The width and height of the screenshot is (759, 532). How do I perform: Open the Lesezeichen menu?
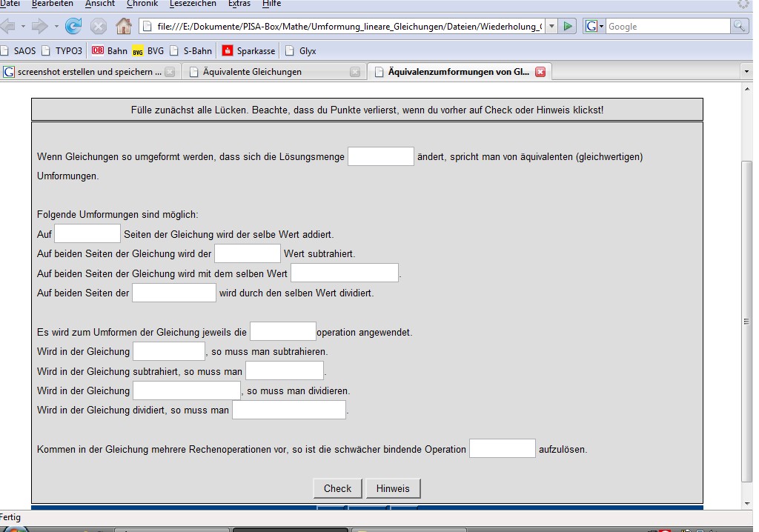coord(193,4)
